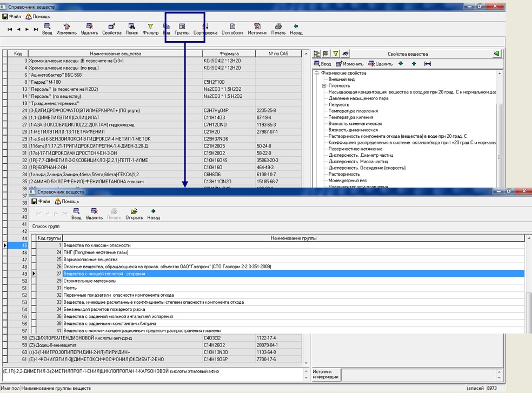Select group 'Взрывоопасные вещества' row
The image size is (532, 393).
click(x=86, y=259)
